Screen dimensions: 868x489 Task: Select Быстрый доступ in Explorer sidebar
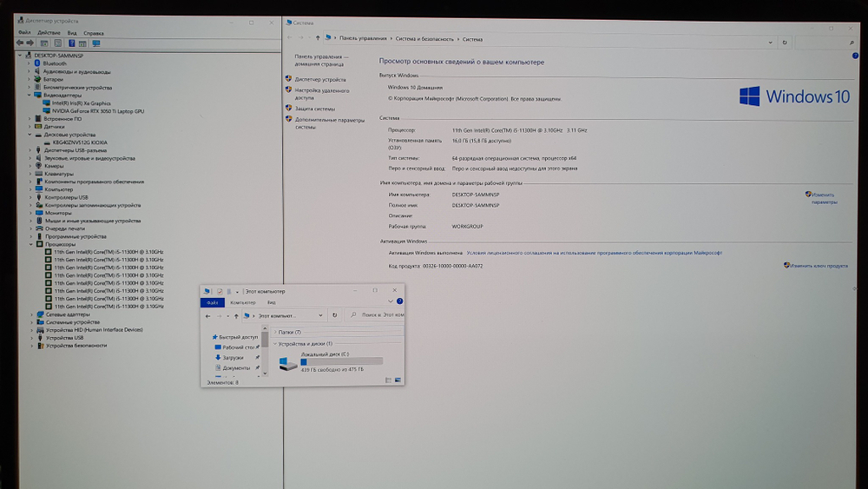pos(238,337)
